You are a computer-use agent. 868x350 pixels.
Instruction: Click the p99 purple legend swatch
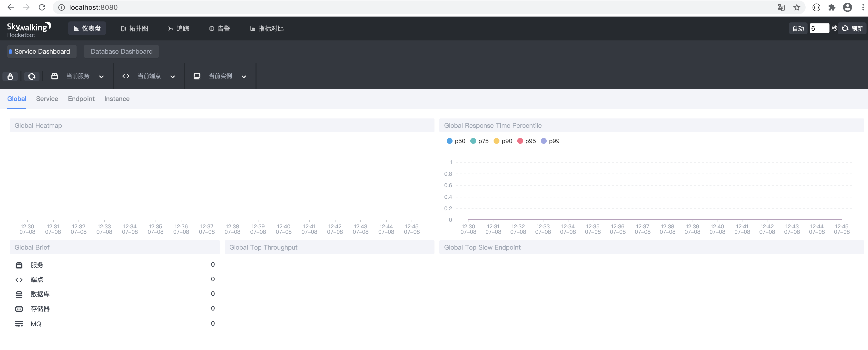543,141
